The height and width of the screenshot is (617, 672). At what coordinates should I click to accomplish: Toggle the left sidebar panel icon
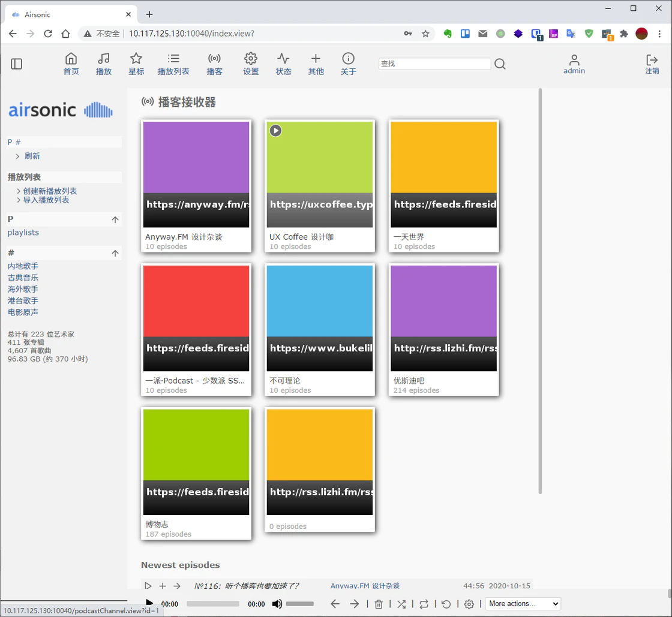(17, 64)
